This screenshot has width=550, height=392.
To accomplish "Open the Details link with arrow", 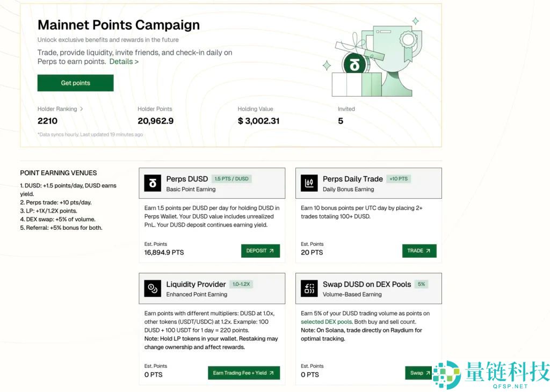I will point(124,62).
